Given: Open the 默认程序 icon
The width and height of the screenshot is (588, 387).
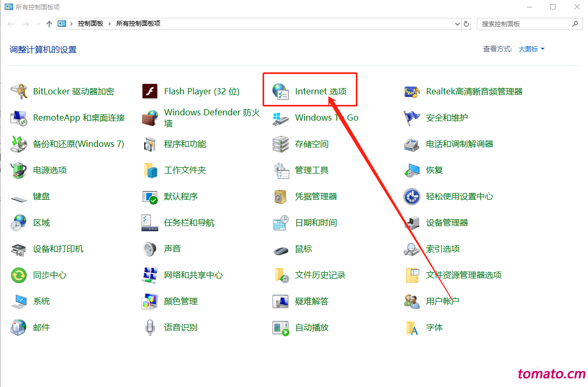Looking at the screenshot, I should tap(150, 197).
